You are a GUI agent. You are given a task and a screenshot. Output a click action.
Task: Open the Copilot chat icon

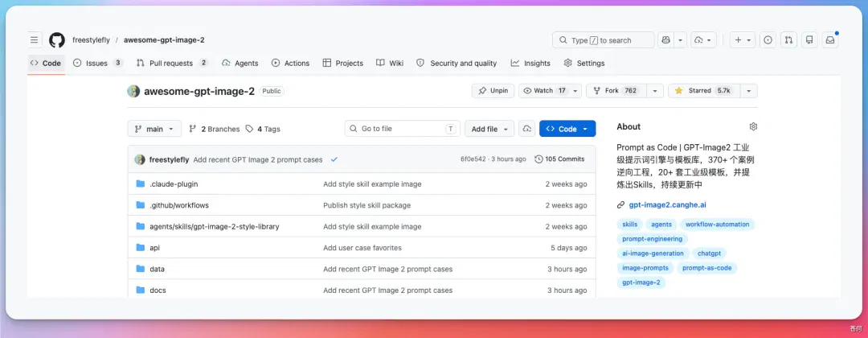click(666, 40)
